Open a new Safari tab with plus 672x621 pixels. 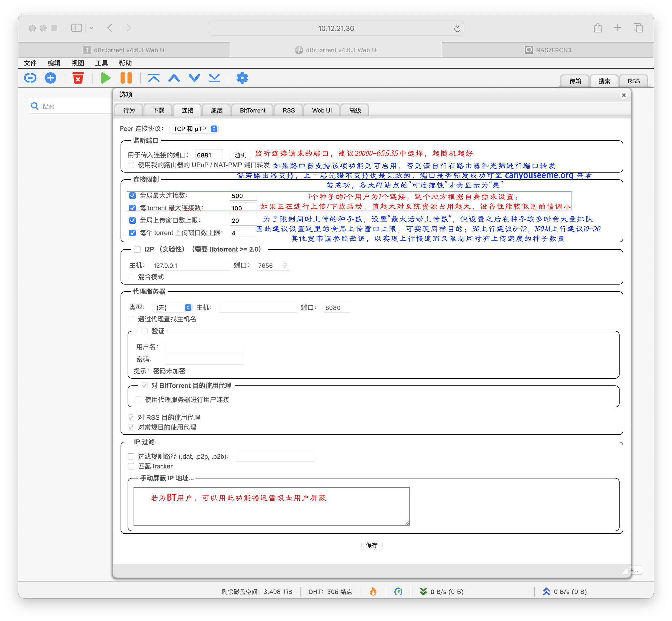[x=618, y=28]
